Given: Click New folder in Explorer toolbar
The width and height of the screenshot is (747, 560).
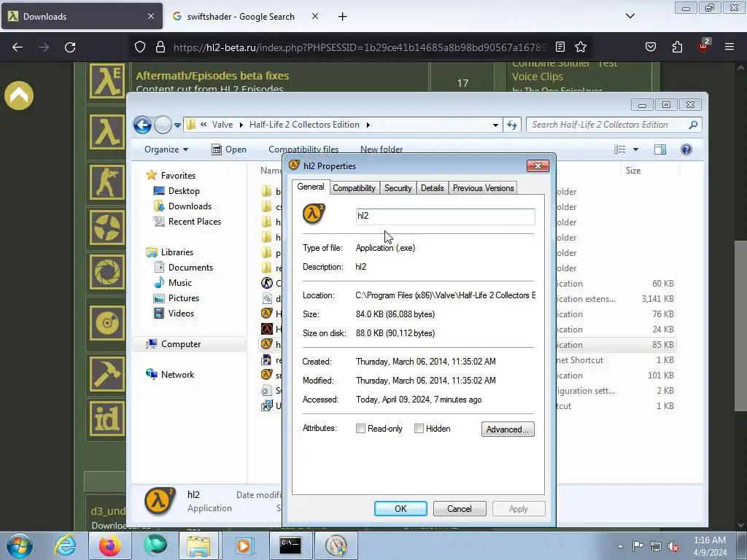Looking at the screenshot, I should pyautogui.click(x=381, y=149).
